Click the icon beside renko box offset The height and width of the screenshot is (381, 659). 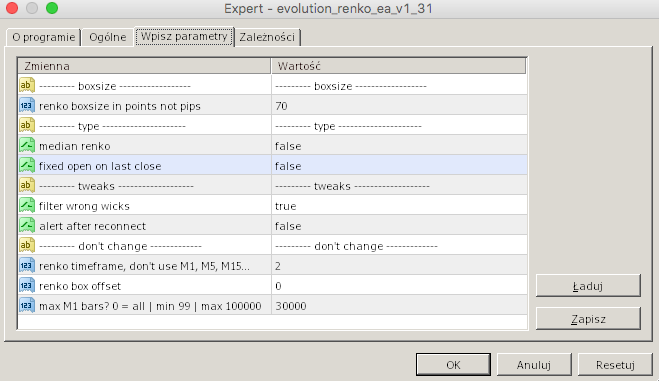(27, 285)
